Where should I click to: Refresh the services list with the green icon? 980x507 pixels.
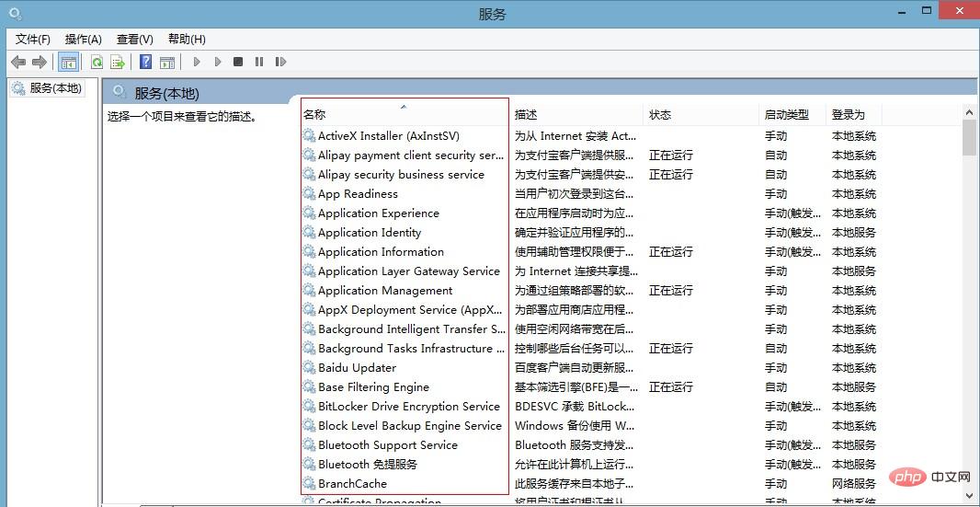coord(97,62)
